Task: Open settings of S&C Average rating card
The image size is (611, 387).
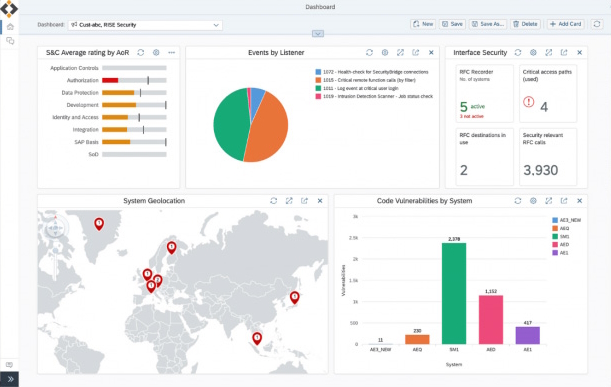Action: [x=156, y=53]
